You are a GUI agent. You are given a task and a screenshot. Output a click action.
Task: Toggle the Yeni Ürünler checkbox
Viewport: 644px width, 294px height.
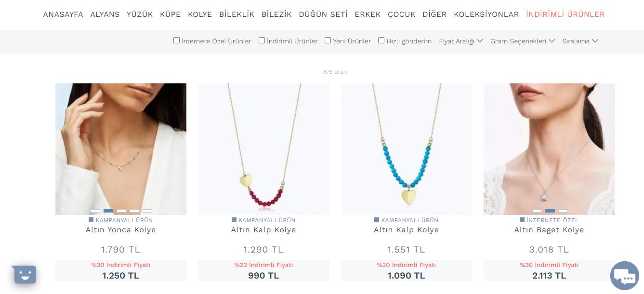[x=328, y=40]
